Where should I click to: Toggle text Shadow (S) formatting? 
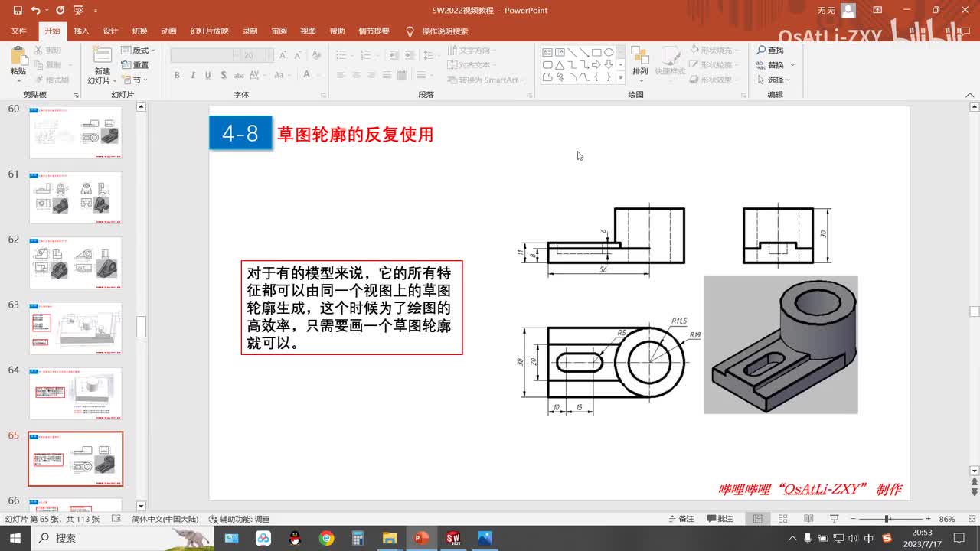pyautogui.click(x=223, y=75)
